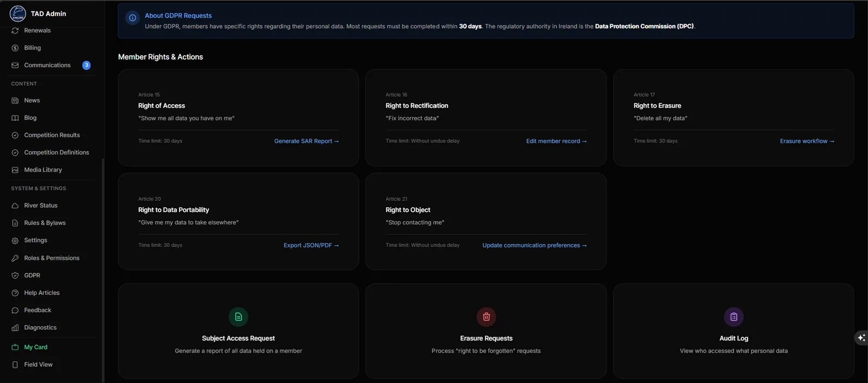Click the Right to Object heading
Image resolution: width=868 pixels, height=383 pixels.
coord(408,210)
